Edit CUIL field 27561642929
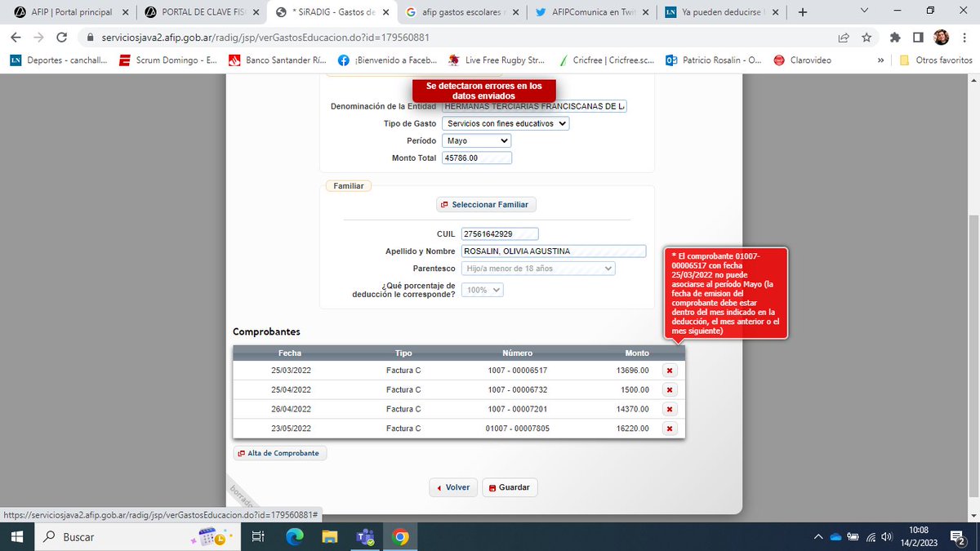This screenshot has width=980, height=551. (500, 234)
